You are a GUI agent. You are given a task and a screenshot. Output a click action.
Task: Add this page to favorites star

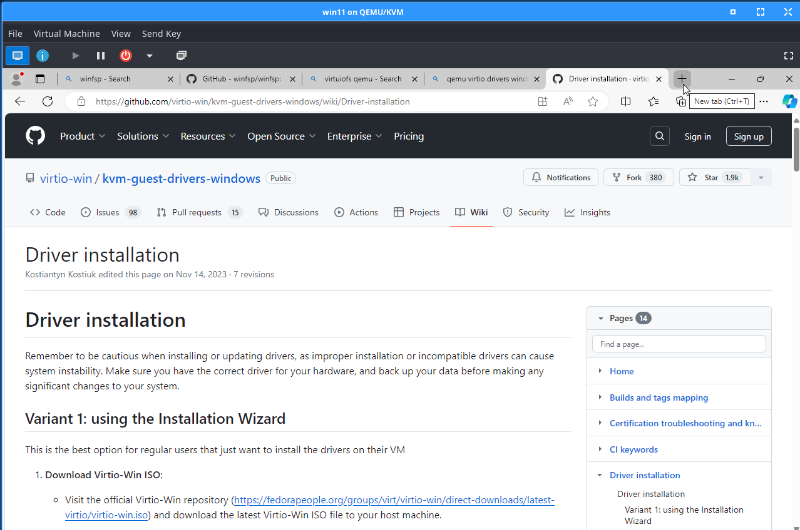coord(592,102)
